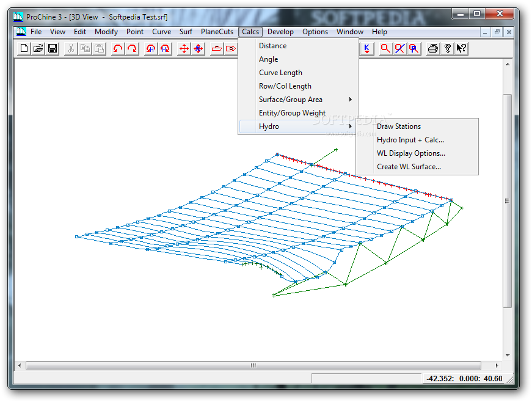Viewport: 532px width, 402px height.
Task: Open the PlaneCuts menu
Action: tap(217, 32)
